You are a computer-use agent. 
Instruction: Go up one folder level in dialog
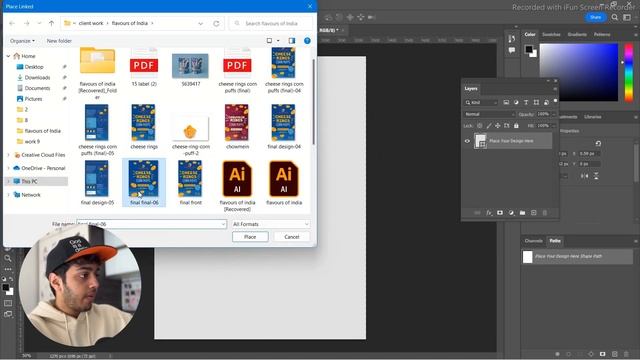51,23
